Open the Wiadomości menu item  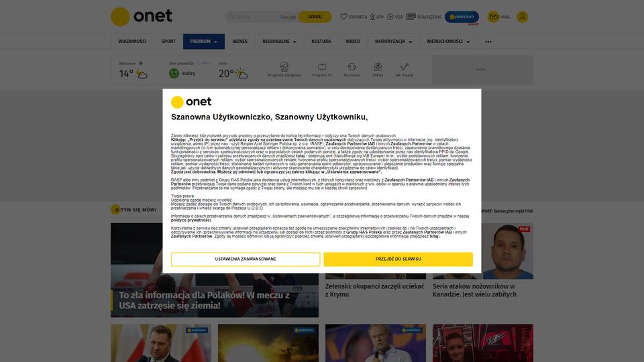click(x=132, y=42)
